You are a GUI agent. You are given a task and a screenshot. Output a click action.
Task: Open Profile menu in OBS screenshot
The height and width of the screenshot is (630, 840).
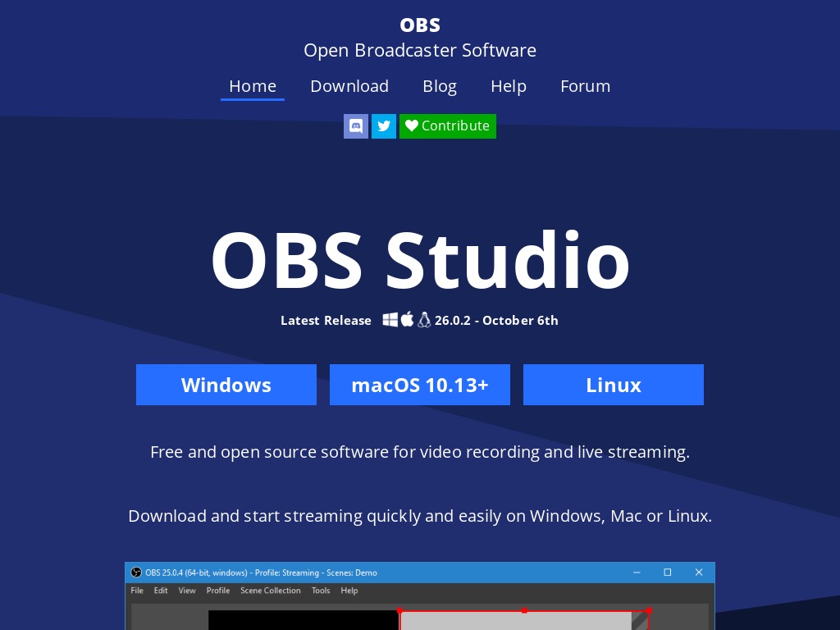click(218, 591)
